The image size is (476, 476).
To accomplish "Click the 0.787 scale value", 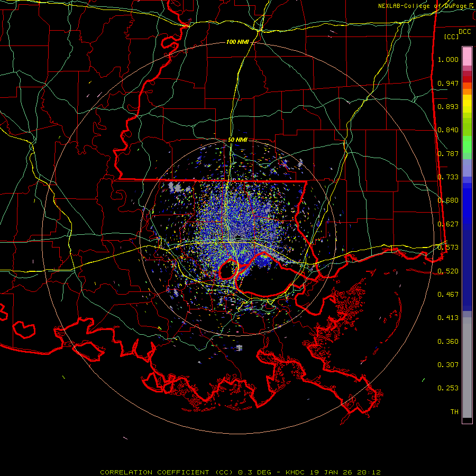I will (448, 153).
